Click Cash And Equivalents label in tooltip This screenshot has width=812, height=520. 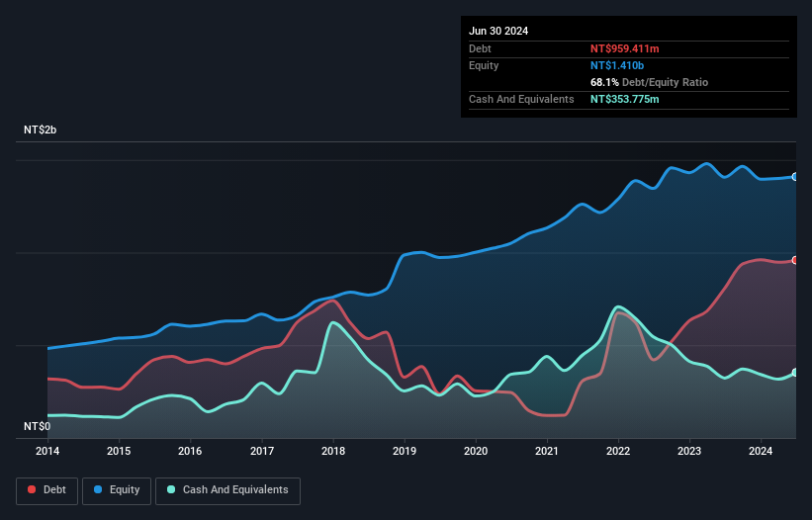[x=521, y=99]
